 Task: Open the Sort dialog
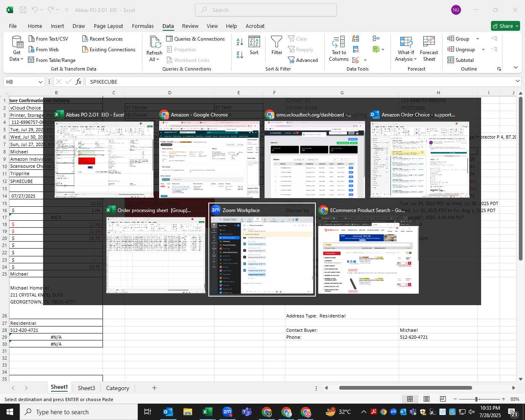click(254, 46)
